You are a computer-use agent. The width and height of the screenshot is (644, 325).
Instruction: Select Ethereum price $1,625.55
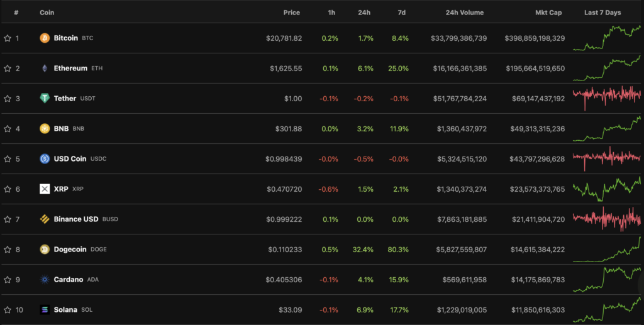[x=286, y=69]
